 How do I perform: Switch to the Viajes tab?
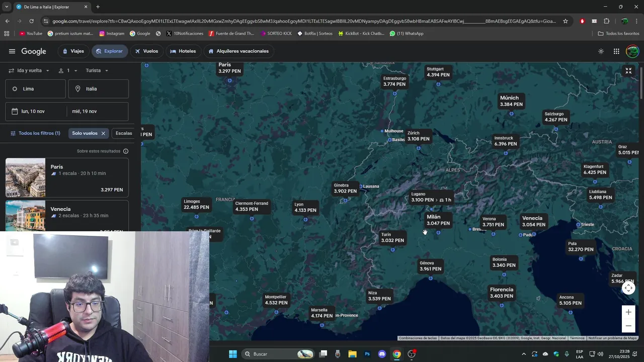pyautogui.click(x=73, y=51)
